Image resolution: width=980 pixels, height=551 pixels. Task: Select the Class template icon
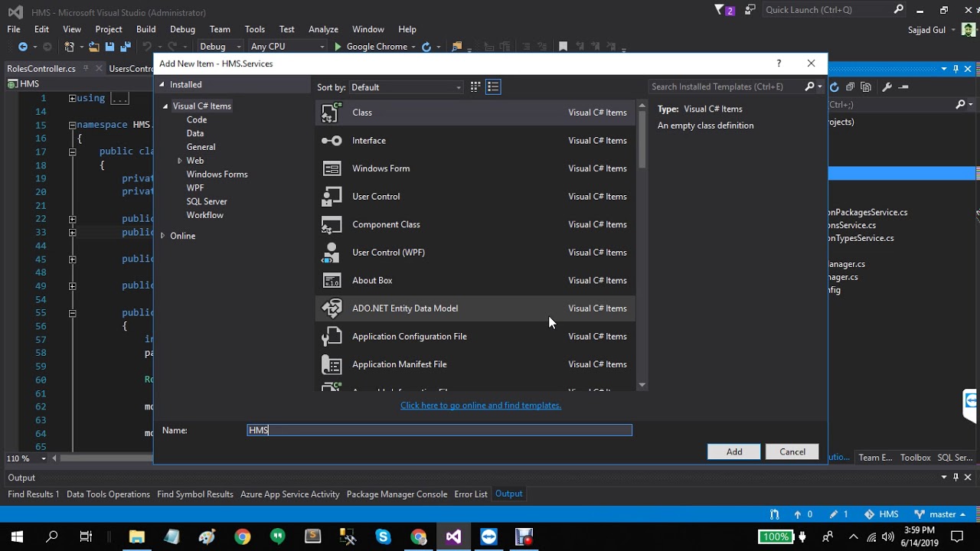[332, 112]
